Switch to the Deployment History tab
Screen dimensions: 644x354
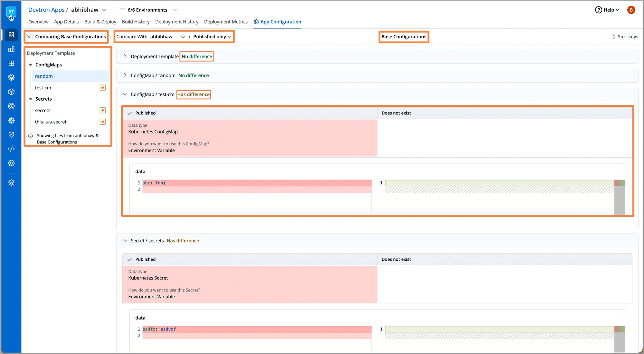177,22
